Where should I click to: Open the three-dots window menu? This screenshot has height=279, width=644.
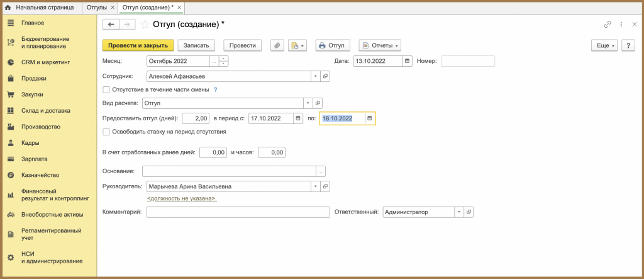point(621,25)
